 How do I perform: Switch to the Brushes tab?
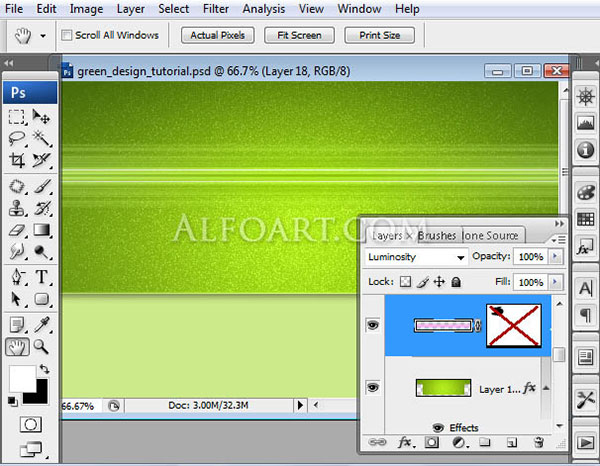tap(437, 235)
